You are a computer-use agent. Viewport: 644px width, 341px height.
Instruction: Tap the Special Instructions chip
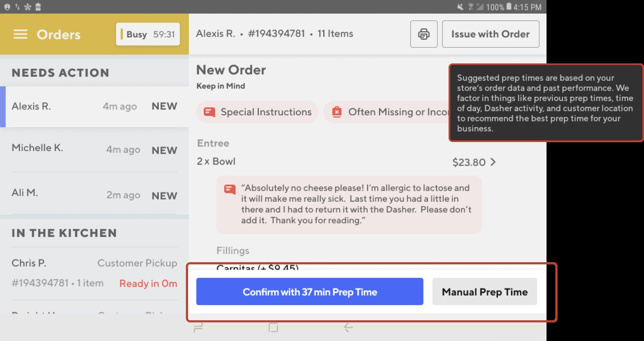[257, 112]
